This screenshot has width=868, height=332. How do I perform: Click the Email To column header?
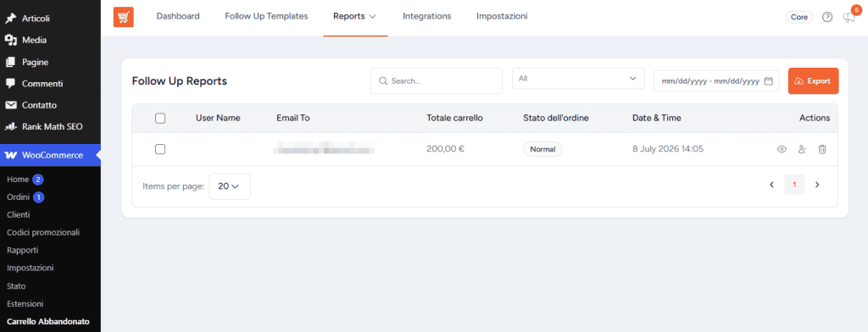coord(292,118)
